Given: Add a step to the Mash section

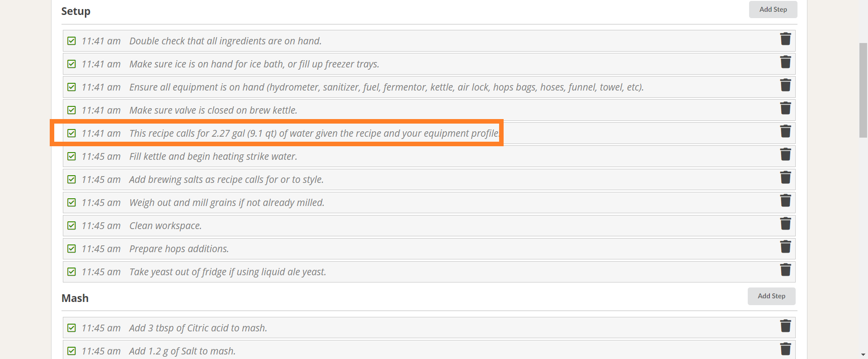Looking at the screenshot, I should coord(771,296).
